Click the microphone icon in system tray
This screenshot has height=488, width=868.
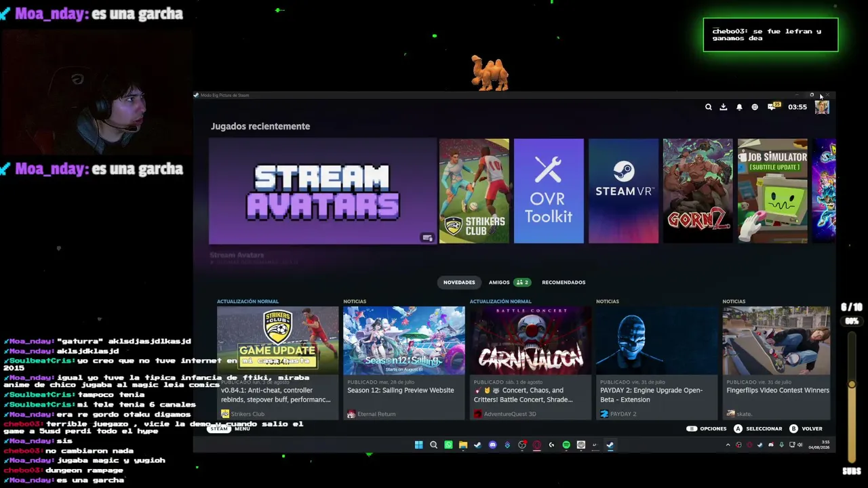pyautogui.click(x=781, y=445)
